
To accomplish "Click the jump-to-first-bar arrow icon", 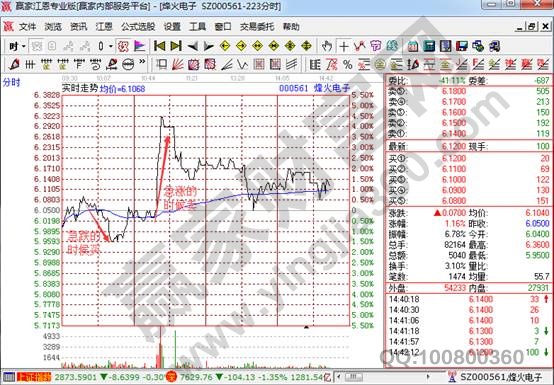I will coord(159,46).
